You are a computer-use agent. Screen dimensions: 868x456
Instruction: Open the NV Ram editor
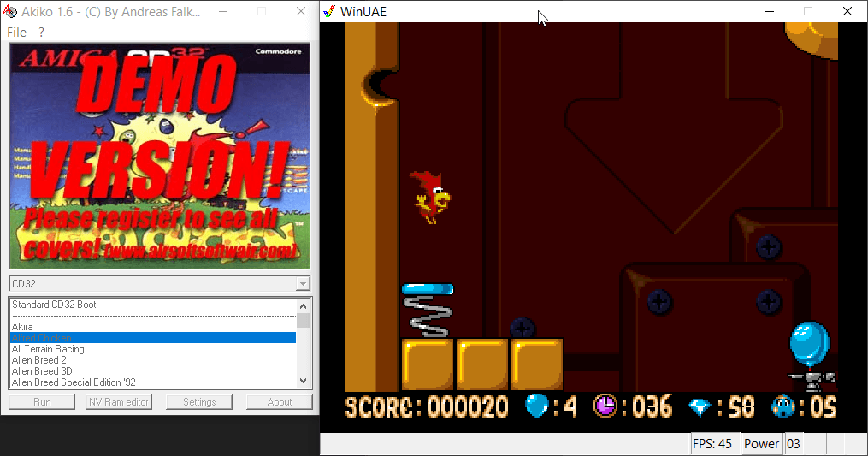[x=119, y=402]
